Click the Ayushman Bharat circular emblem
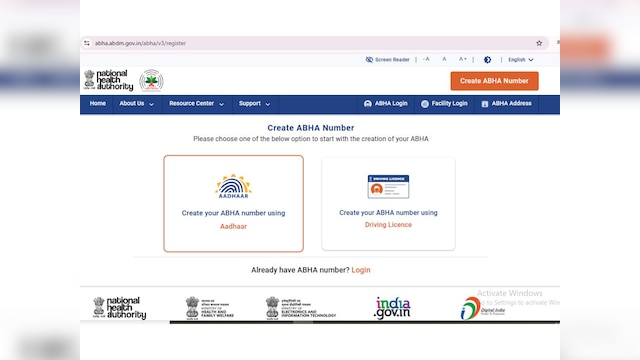640x360 pixels. [151, 80]
